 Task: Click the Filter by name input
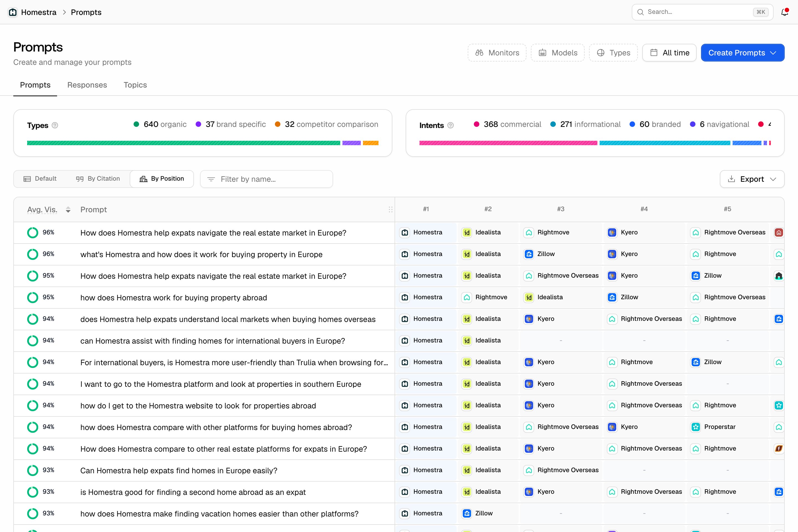266,179
